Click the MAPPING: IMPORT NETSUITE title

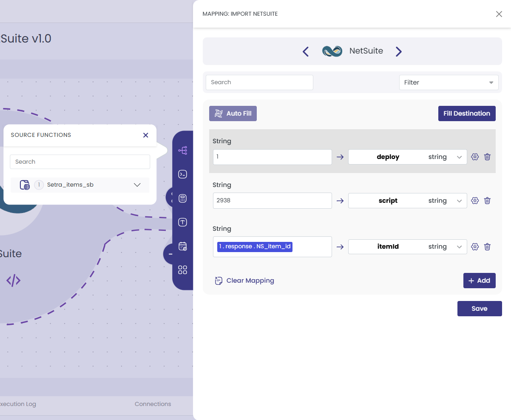pyautogui.click(x=240, y=14)
